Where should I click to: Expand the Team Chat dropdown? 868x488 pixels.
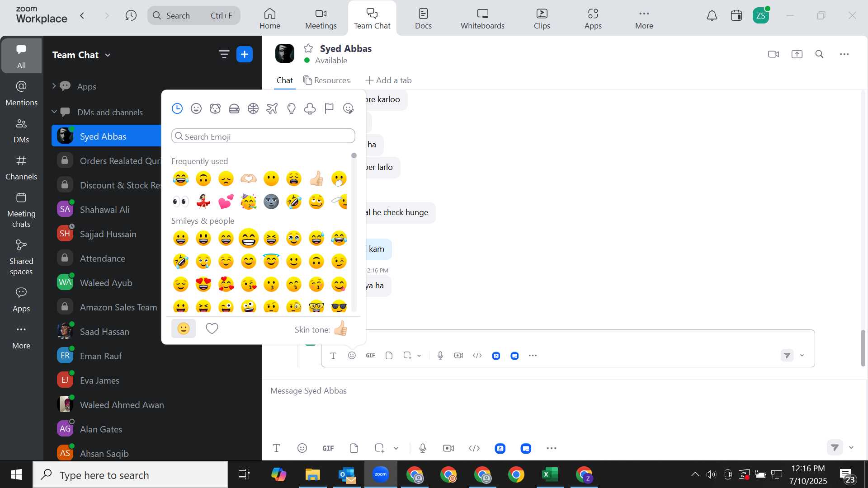(x=108, y=55)
